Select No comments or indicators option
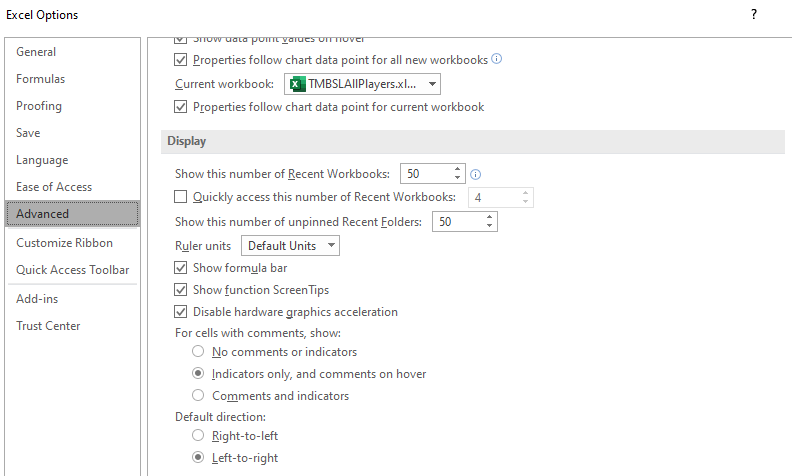Viewport: 792px width, 476px height. pyautogui.click(x=198, y=351)
